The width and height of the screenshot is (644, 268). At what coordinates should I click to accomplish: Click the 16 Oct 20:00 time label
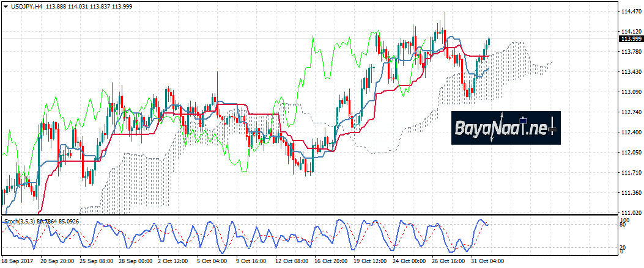pyautogui.click(x=330, y=261)
